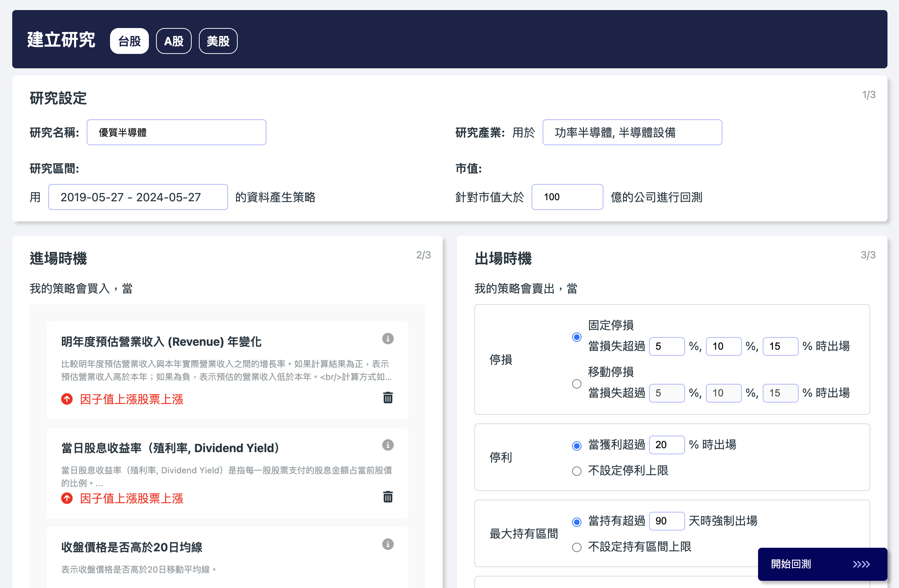
Task: Open info icon for Dividend Yield factor
Action: [388, 445]
